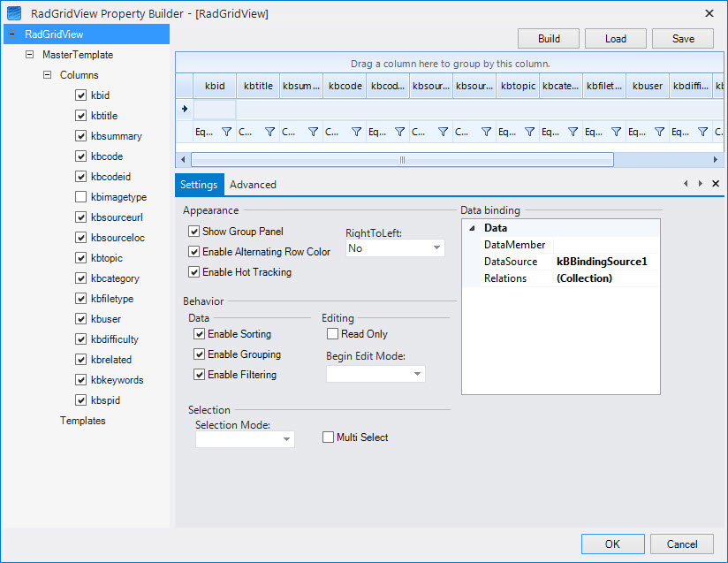Click the tab strip's right scroll arrow
Screen dimensions: 728x563
700,184
